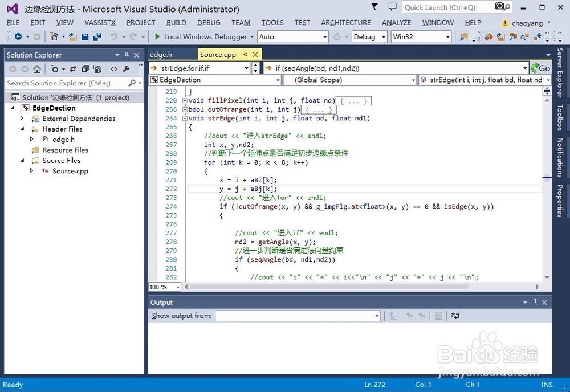Open the ARCHITECTURE menu

[346, 23]
